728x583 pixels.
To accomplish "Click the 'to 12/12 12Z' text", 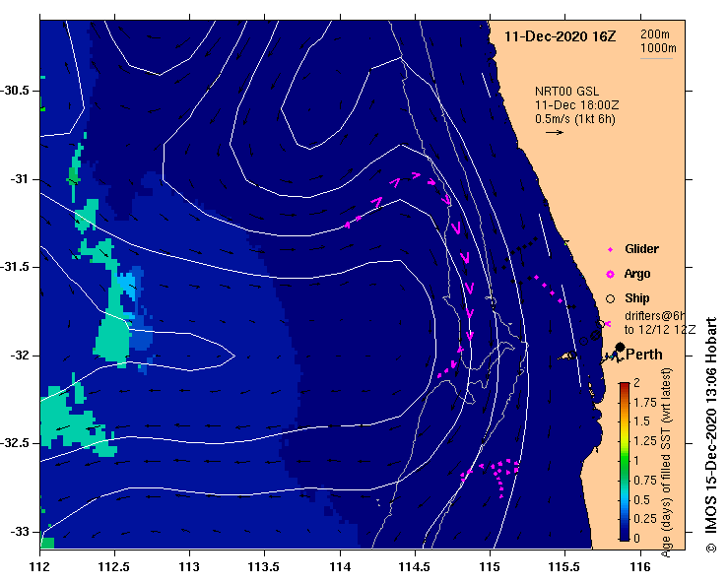I will click(660, 330).
